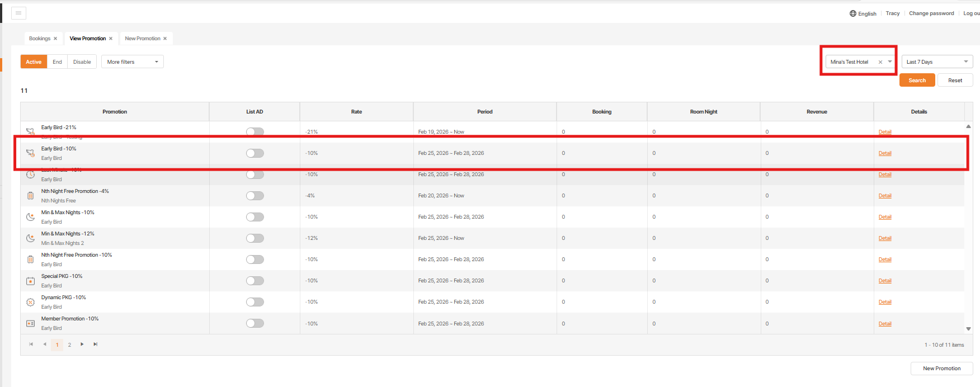Open Detail for Min & Max Nights -12%

[x=885, y=238]
